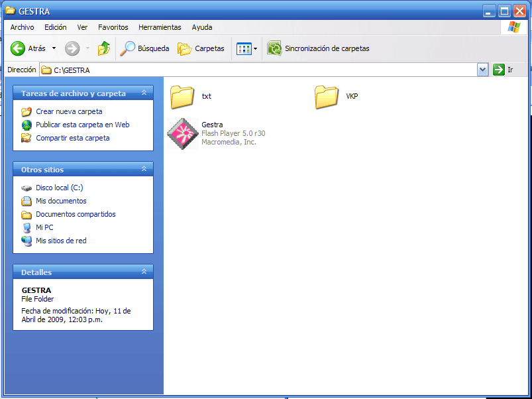The image size is (532, 399).
Task: Click Crear nueva carpeta link
Action: tap(69, 111)
